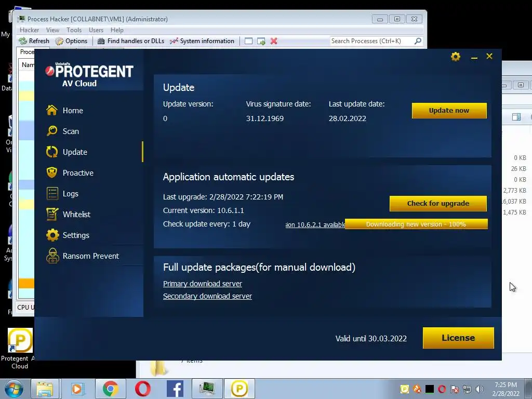
Task: Click the Valid until 30.03.2022 text
Action: [x=371, y=338]
